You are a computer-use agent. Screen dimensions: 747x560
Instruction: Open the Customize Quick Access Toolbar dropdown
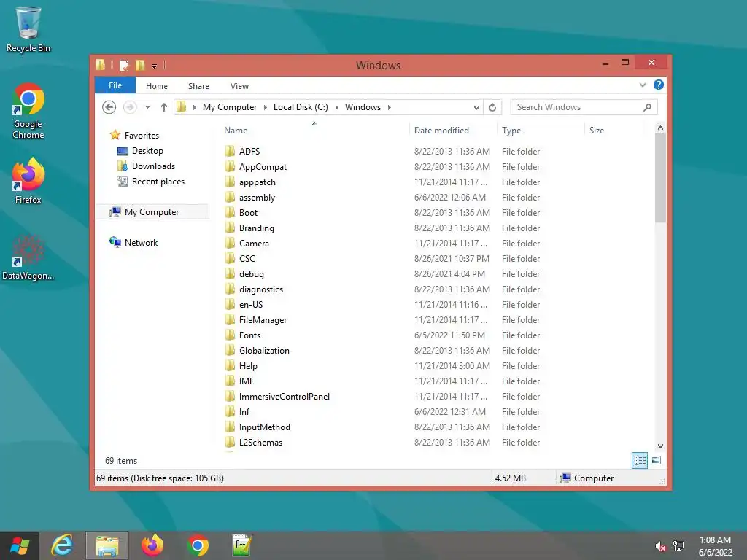(x=155, y=66)
